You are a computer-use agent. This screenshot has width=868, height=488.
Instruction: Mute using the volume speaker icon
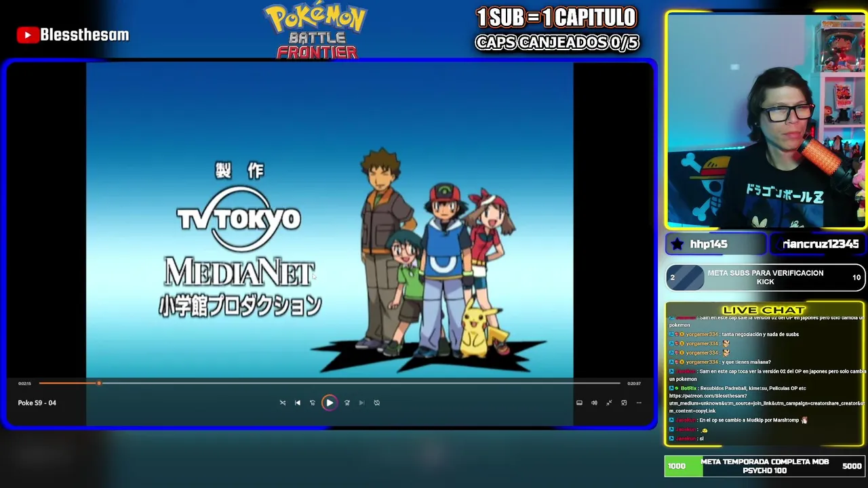(594, 403)
